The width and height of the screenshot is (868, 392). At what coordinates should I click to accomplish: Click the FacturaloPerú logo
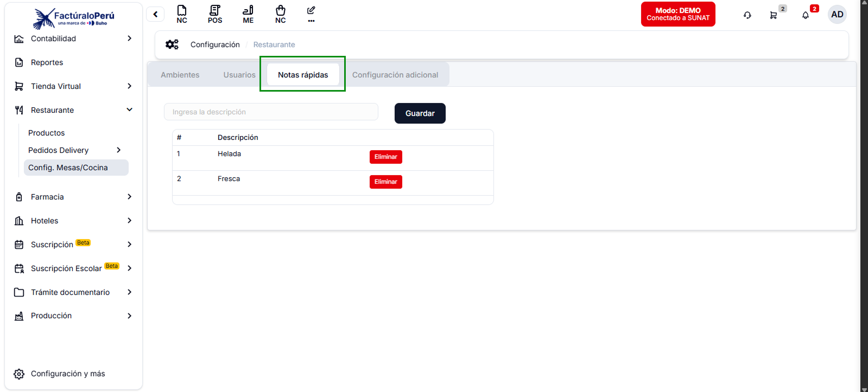(x=74, y=18)
